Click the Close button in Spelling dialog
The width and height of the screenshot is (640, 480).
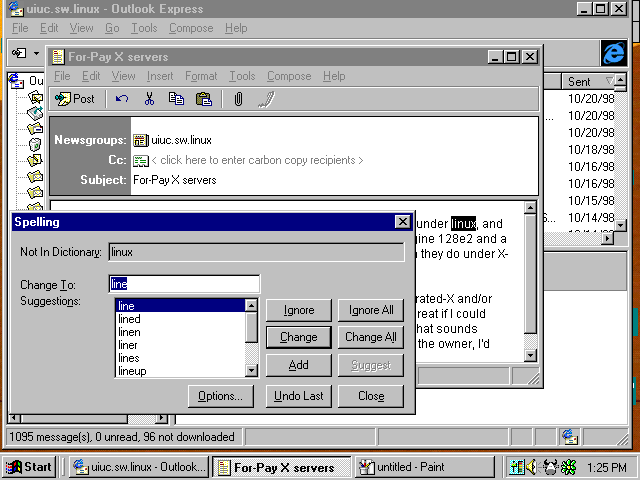tap(371, 396)
